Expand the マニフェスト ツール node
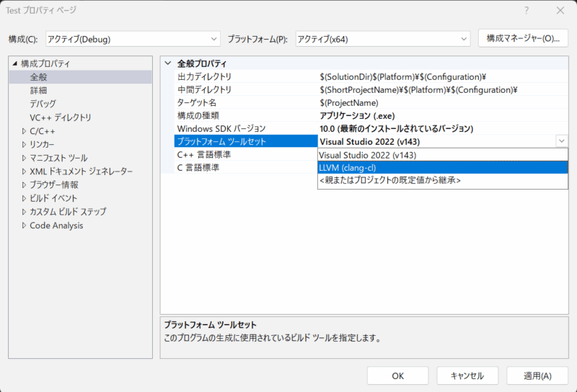This screenshot has height=392, width=577. coord(24,158)
